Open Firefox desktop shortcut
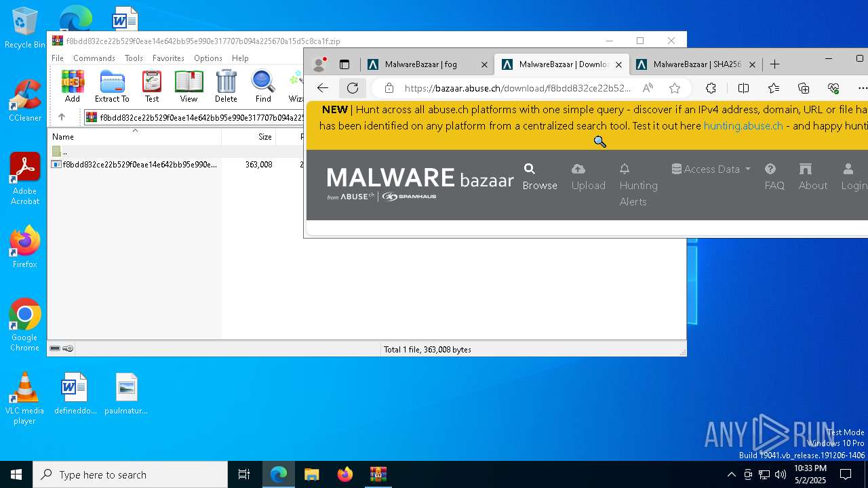This screenshot has width=868, height=488. (x=25, y=247)
